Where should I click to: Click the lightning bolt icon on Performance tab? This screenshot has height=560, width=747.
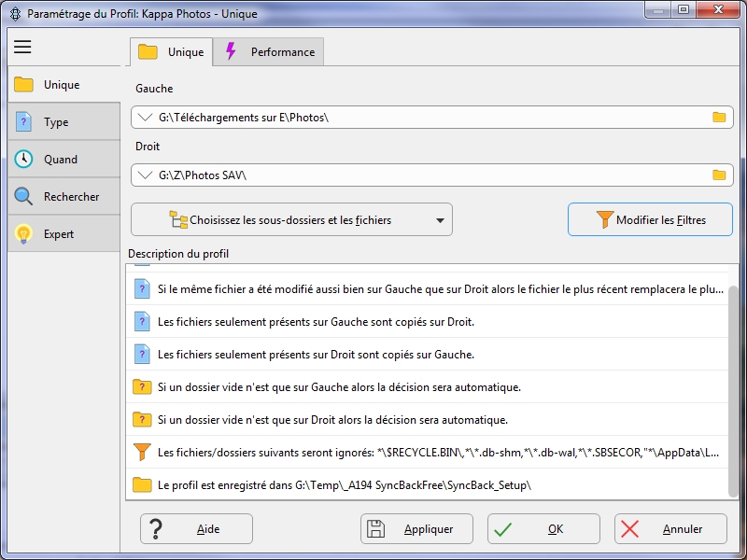tap(231, 51)
